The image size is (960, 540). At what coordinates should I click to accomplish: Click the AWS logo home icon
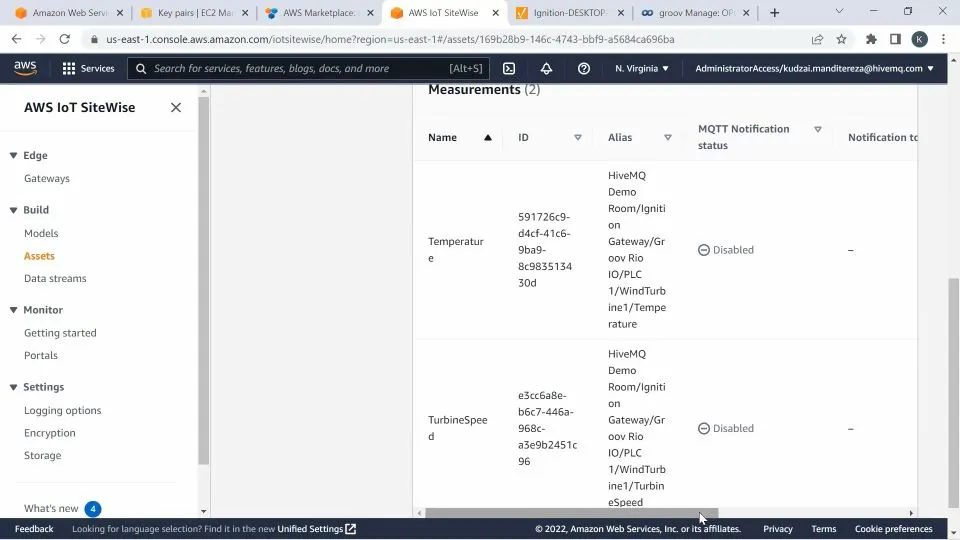25,68
